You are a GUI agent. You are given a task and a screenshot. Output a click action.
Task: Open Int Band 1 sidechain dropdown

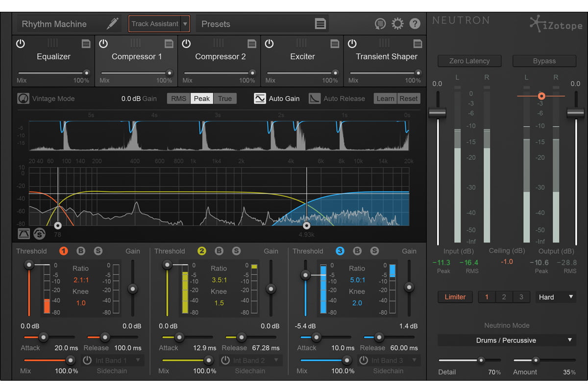[119, 360]
